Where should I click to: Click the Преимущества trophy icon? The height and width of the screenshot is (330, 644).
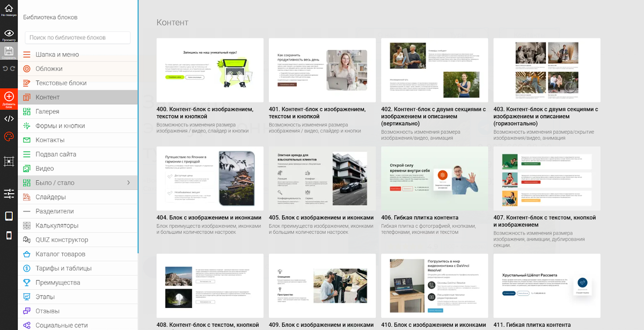[27, 282]
